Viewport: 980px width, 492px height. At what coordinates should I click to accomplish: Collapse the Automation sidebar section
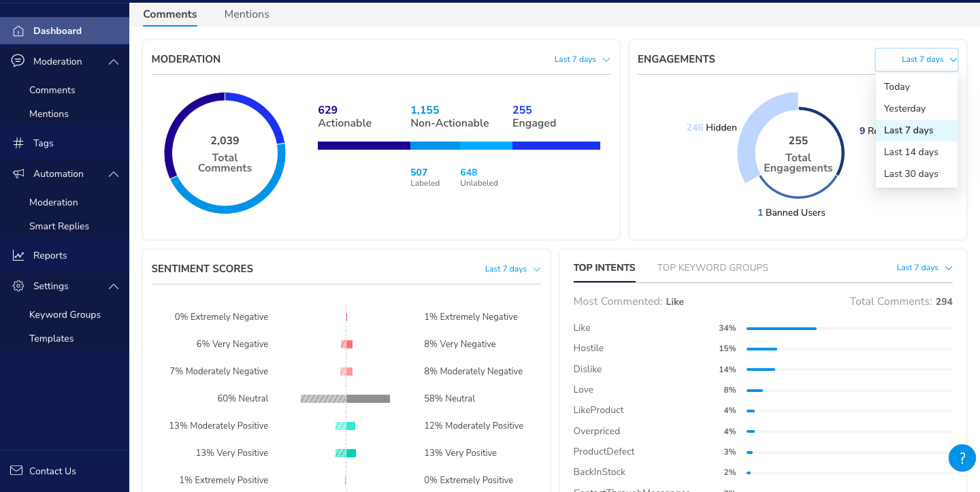[114, 174]
